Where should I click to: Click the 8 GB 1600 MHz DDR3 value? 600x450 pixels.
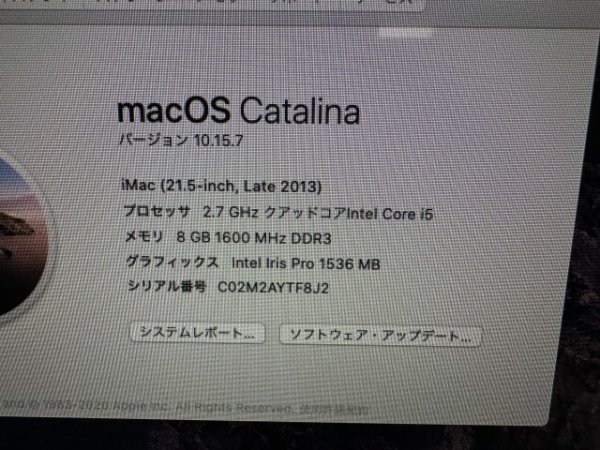254,238
